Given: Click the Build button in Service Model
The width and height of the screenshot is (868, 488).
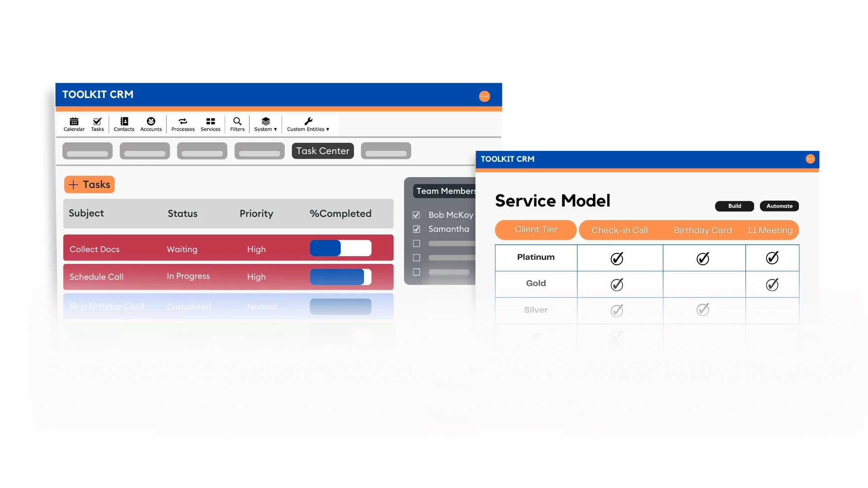Looking at the screenshot, I should coord(735,206).
